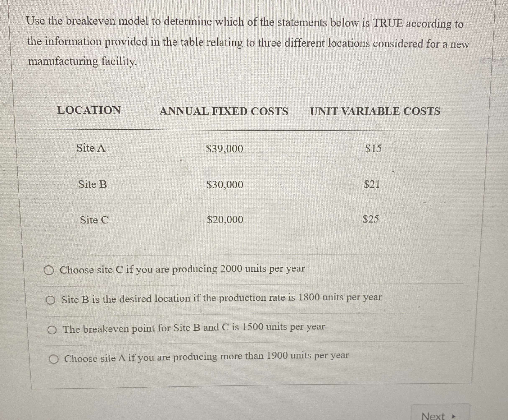Click the answer text mentioning 1800 units per year
Viewport: 508px width, 420px height.
coord(221,299)
